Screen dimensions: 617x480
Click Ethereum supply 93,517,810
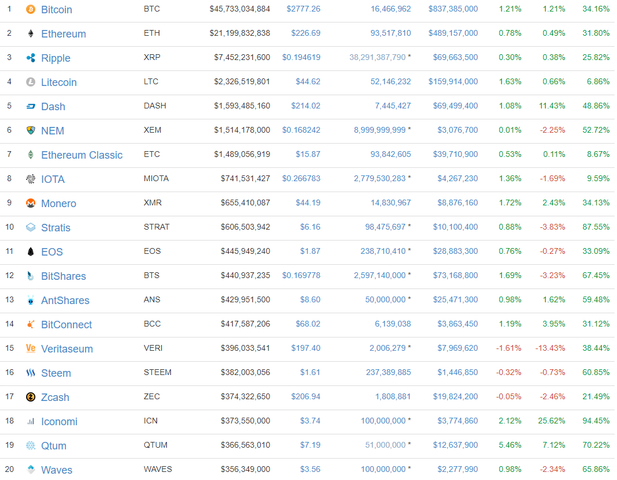[x=391, y=33]
